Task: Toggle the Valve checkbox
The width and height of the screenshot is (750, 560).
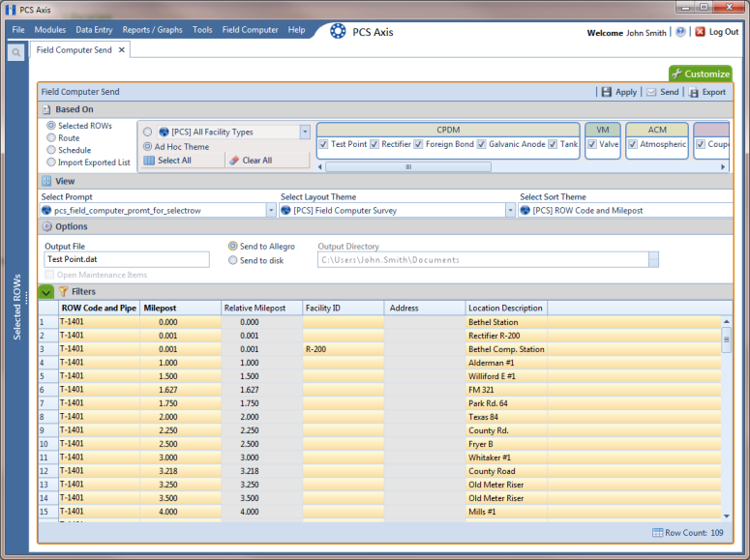Action: (x=592, y=144)
